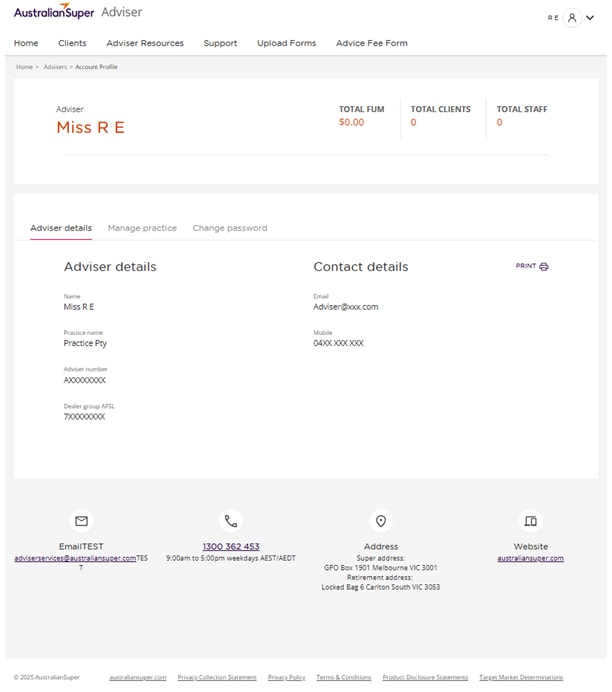Click the envelope email icon

click(x=82, y=521)
